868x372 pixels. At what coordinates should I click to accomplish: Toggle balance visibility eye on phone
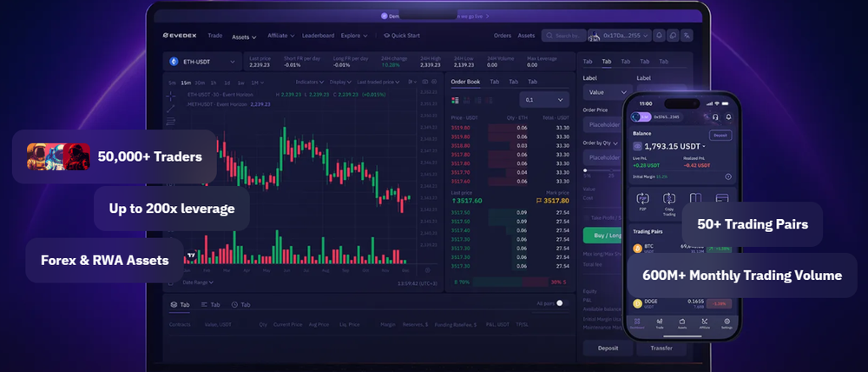[x=638, y=146]
